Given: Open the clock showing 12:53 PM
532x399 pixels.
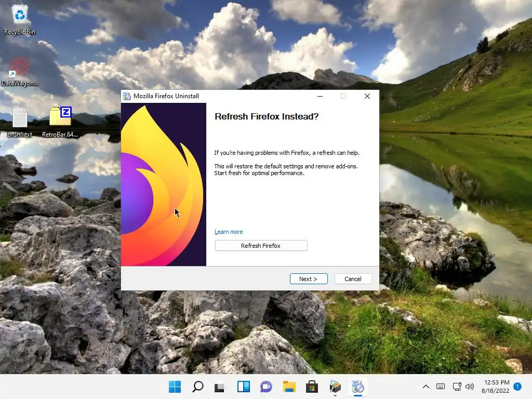Looking at the screenshot, I should click(x=495, y=387).
